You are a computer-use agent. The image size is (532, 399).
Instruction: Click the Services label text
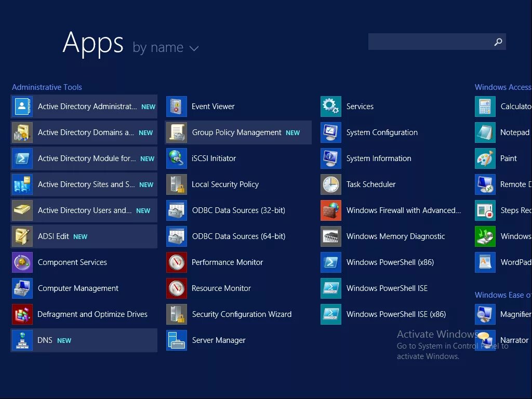point(360,107)
